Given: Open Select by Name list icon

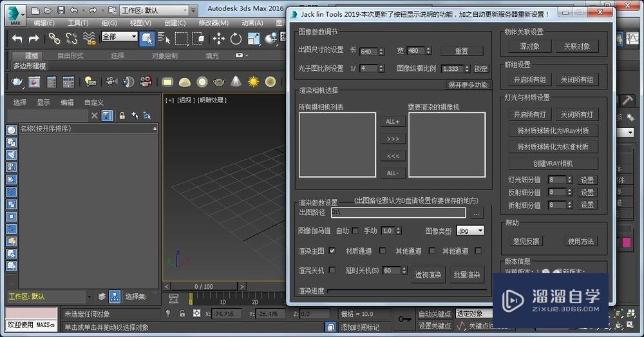Looking at the screenshot, I should (x=164, y=39).
